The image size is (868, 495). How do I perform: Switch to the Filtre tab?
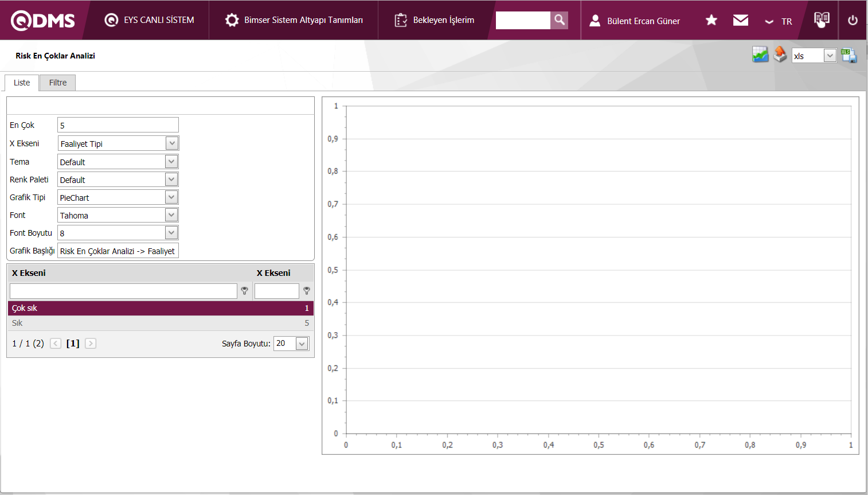pyautogui.click(x=58, y=83)
